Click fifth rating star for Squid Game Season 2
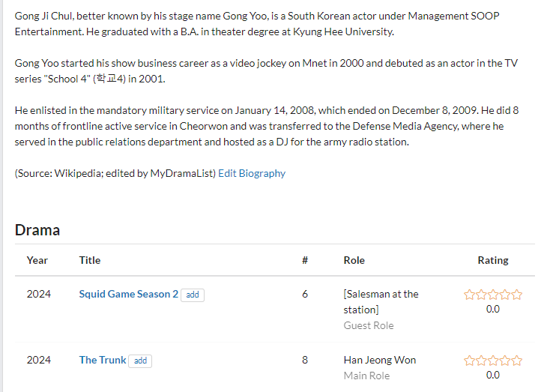547x392 pixels. (516, 295)
